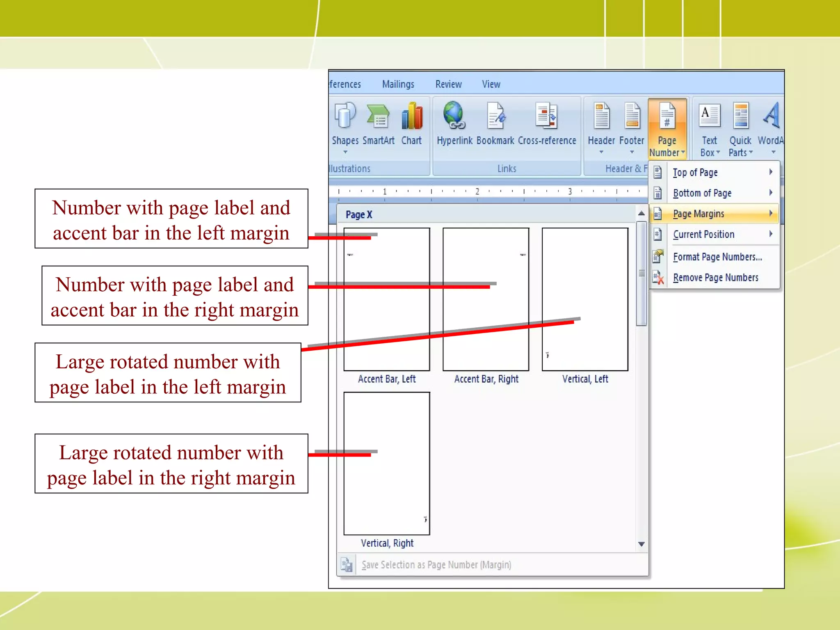This screenshot has height=630, width=840.
Task: Click the gallery scroll up arrow
Action: coord(641,213)
